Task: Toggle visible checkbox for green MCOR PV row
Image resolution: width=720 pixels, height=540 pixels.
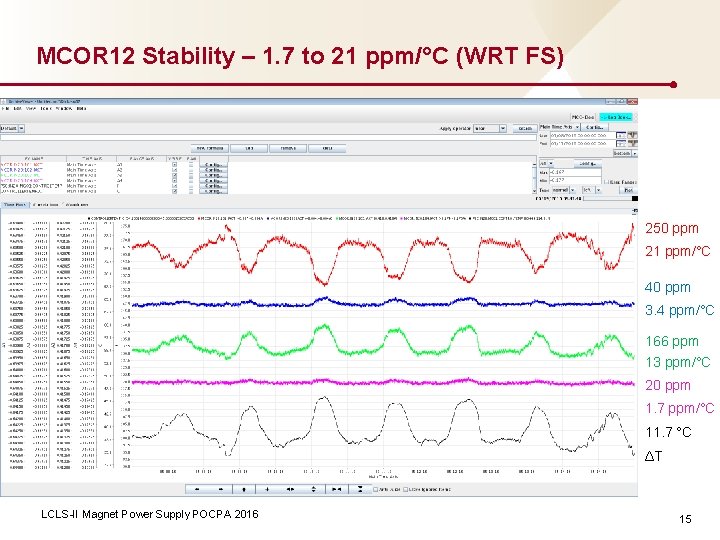Action: click(174, 175)
